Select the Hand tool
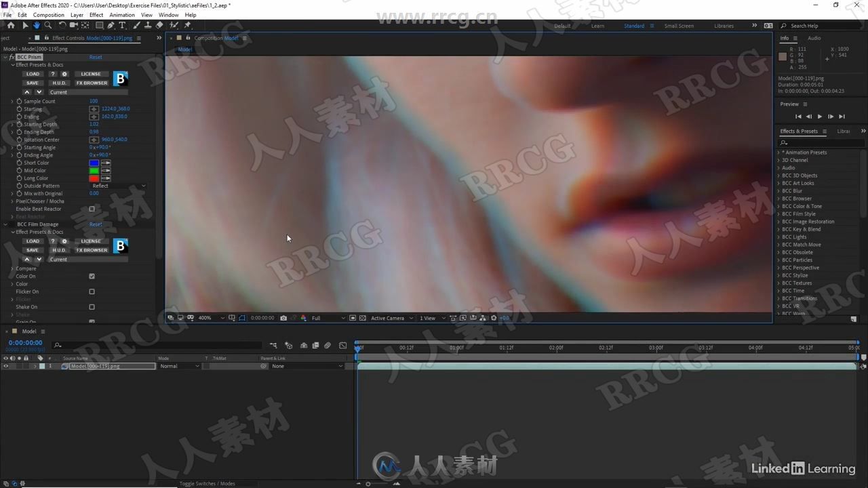The image size is (868, 488). tap(37, 25)
